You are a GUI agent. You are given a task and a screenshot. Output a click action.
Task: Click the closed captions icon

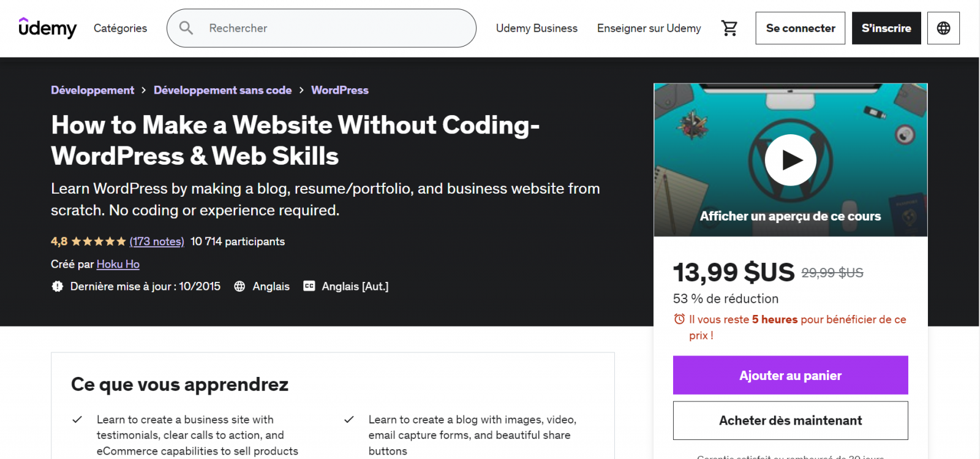point(309,286)
